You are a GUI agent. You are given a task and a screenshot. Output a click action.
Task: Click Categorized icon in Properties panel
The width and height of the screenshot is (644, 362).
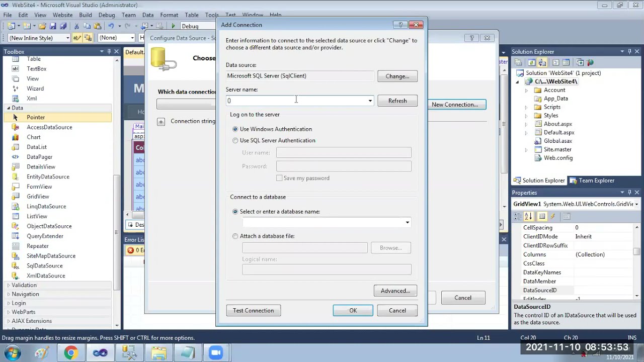coord(518,216)
